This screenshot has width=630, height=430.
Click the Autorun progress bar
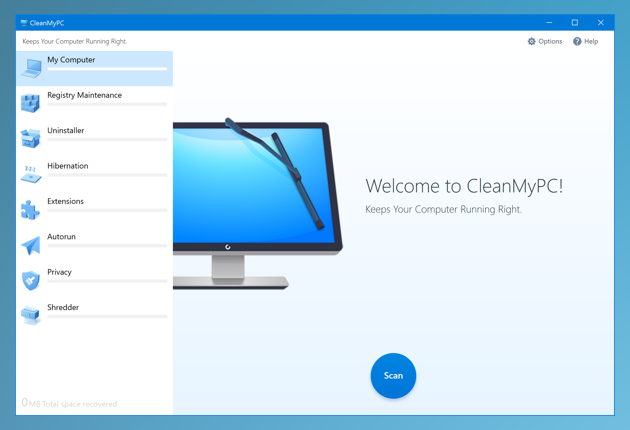pos(107,246)
